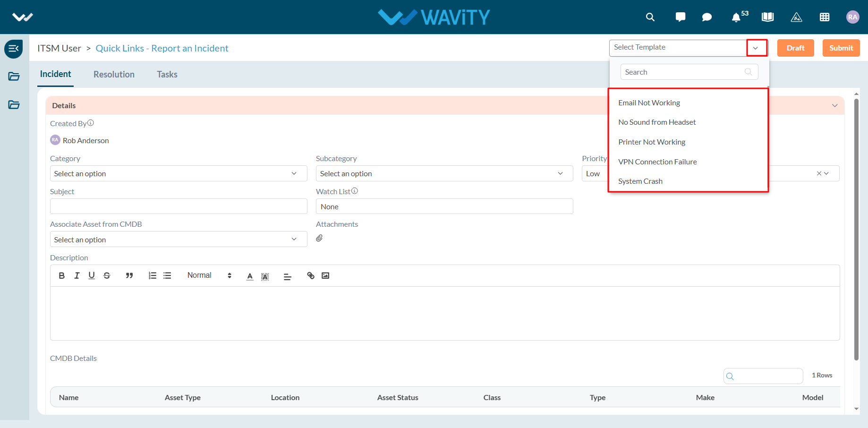
Task: Toggle underline formatting in Description editor
Action: click(x=92, y=275)
